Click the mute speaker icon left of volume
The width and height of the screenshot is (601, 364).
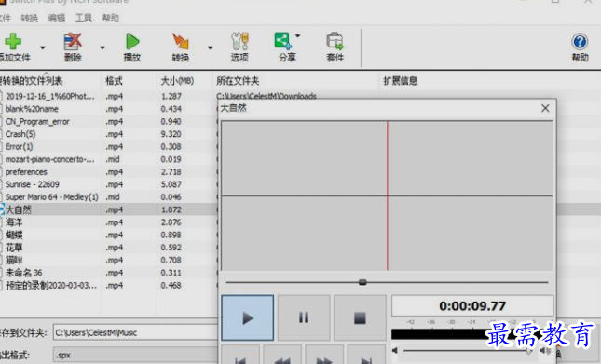coord(395,350)
